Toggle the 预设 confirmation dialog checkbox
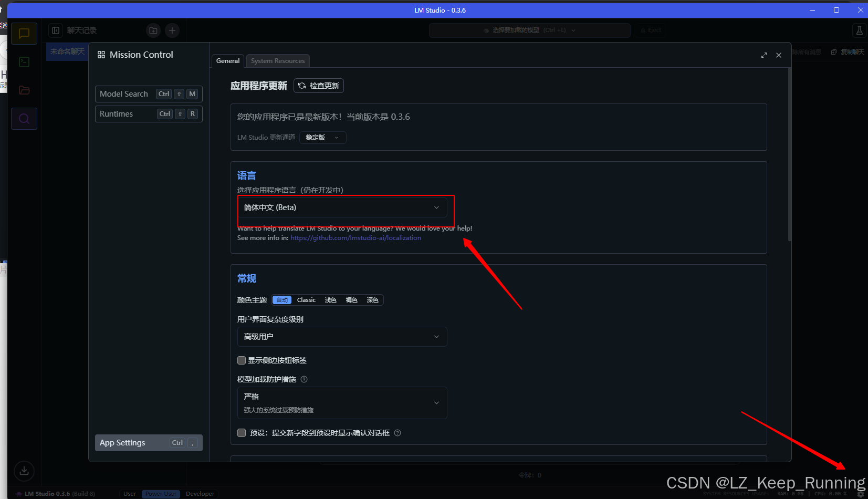 click(x=242, y=433)
